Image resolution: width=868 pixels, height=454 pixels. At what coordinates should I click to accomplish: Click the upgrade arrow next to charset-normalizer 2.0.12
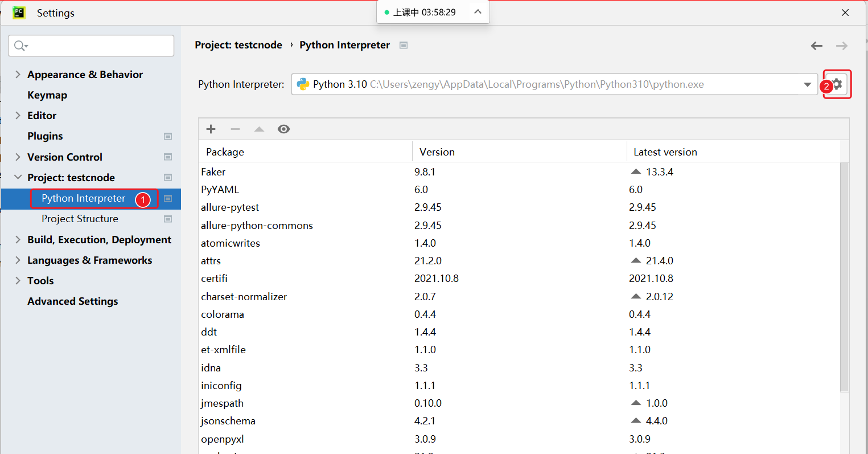636,296
